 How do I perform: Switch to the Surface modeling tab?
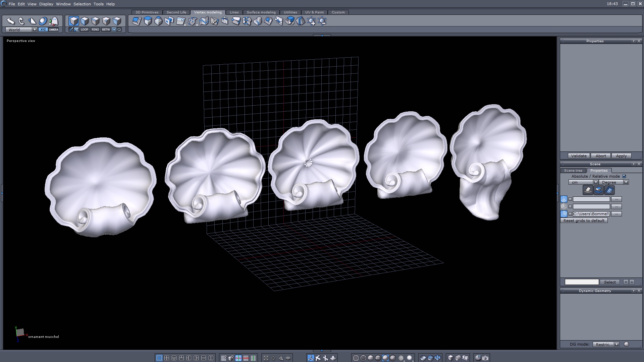coord(261,12)
